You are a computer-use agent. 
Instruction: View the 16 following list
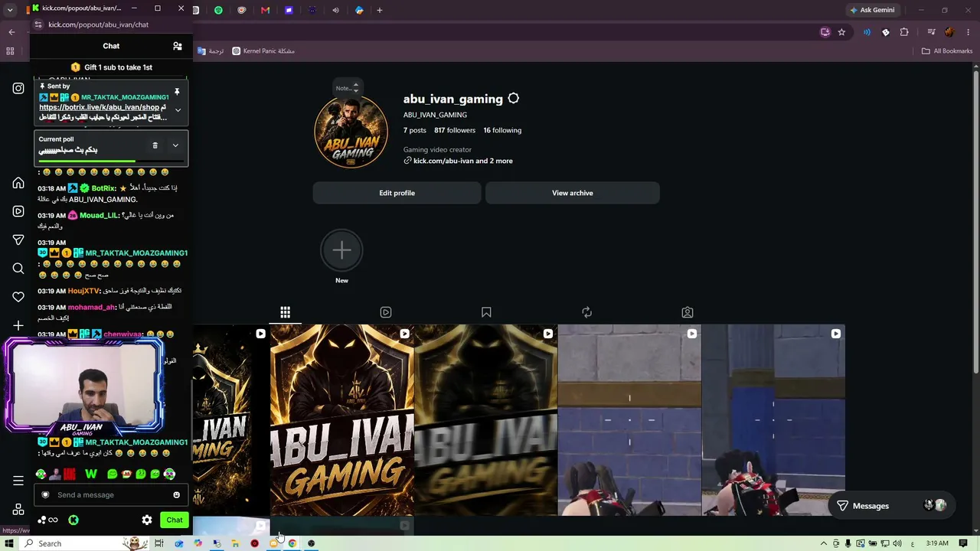(x=502, y=130)
